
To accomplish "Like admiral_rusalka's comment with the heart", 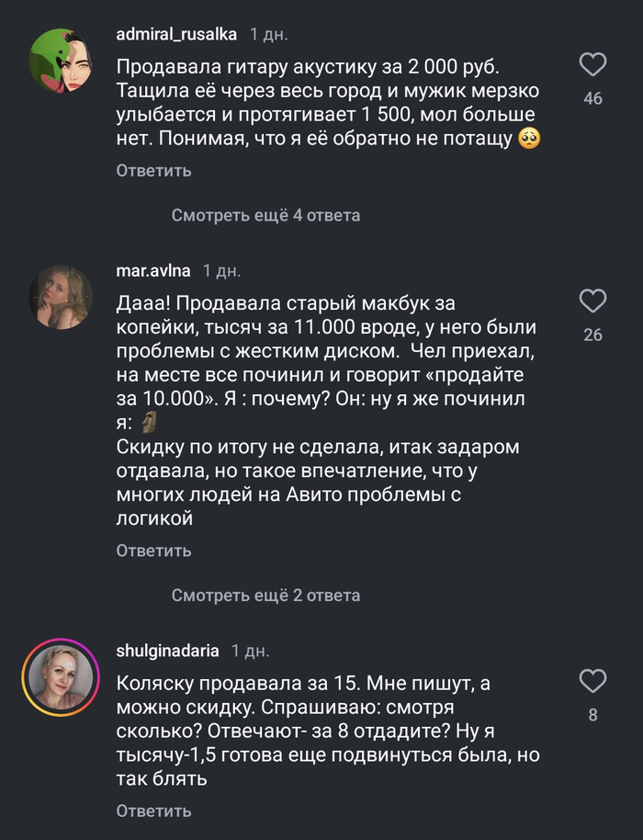I will (593, 64).
